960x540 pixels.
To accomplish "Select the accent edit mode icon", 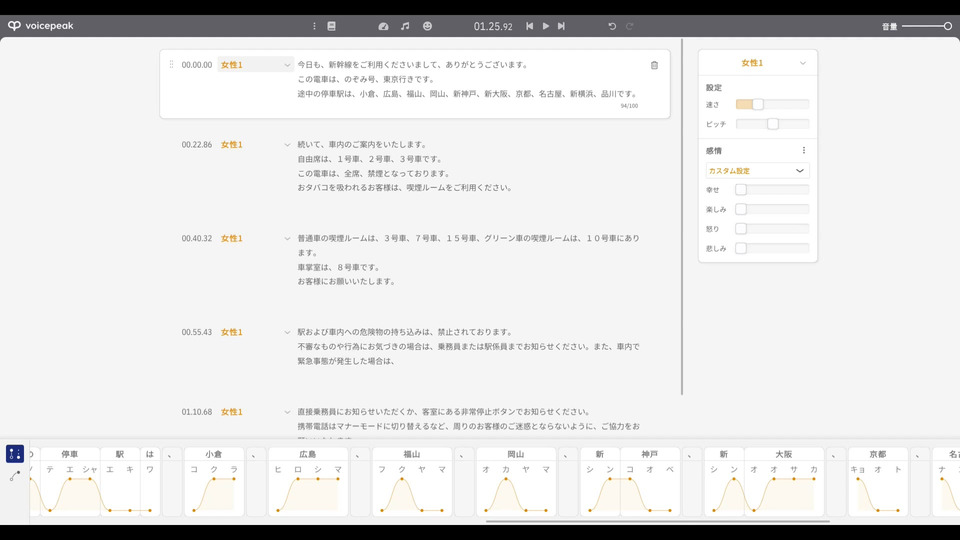I will (15, 454).
